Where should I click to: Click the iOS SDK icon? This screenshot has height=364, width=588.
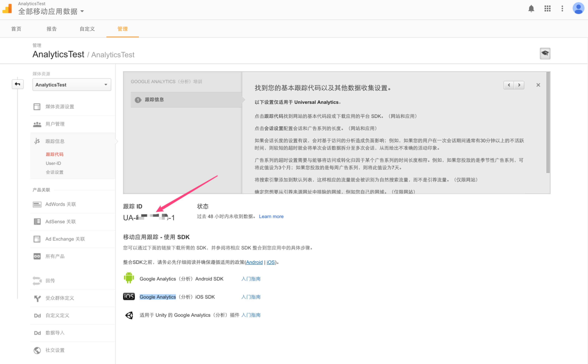pyautogui.click(x=129, y=297)
